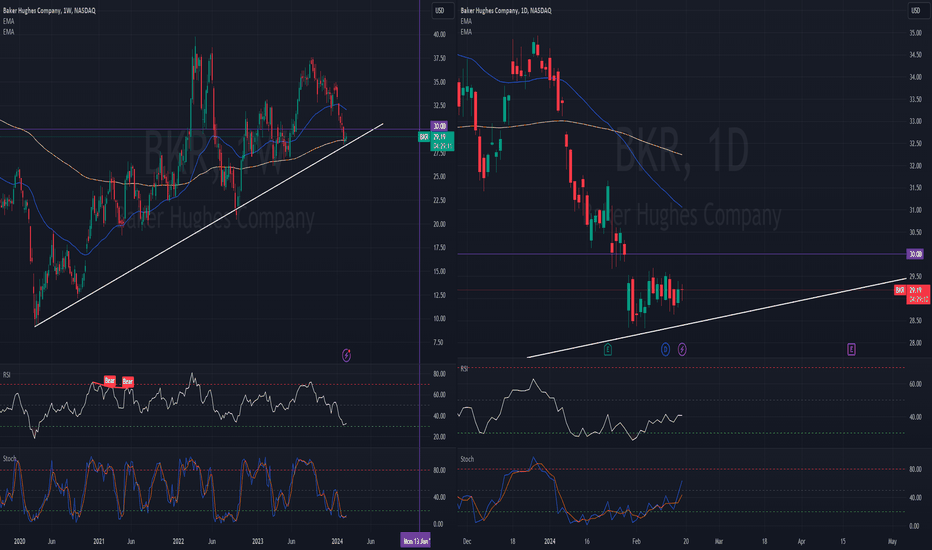Click the purple Mon 13 Jan date label
The image size is (932, 550).
[x=415, y=541]
